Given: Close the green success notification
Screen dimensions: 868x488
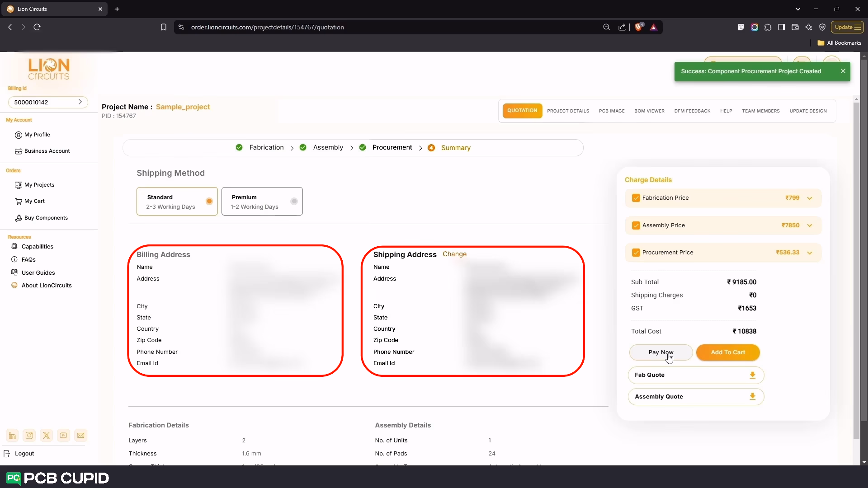Looking at the screenshot, I should pos(843,71).
